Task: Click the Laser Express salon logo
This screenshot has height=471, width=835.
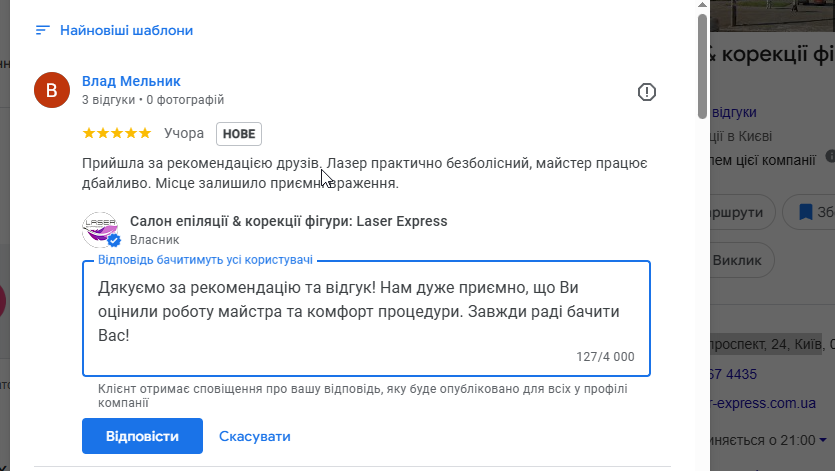Action: click(100, 229)
